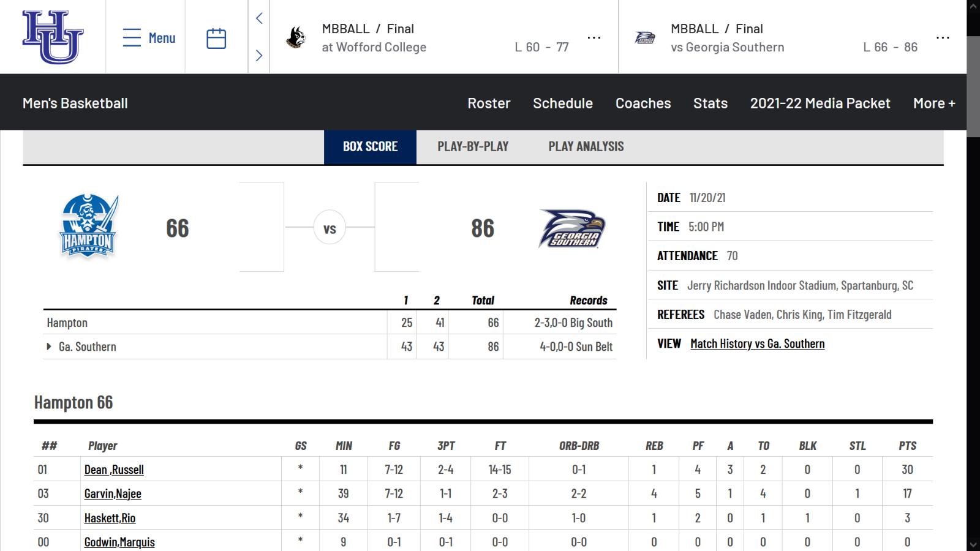The image size is (980, 551).
Task: Expand the More + navigation dropdown
Action: tap(934, 103)
